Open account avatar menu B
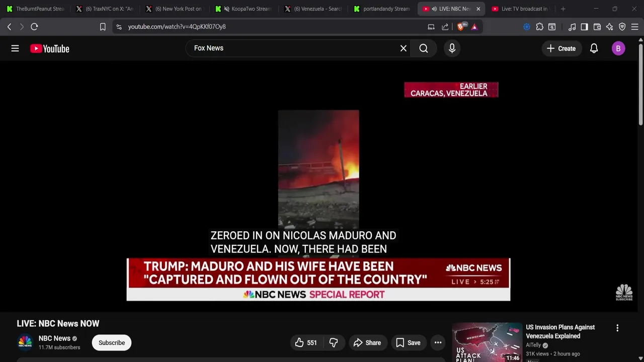This screenshot has height=362, width=644. (x=618, y=48)
